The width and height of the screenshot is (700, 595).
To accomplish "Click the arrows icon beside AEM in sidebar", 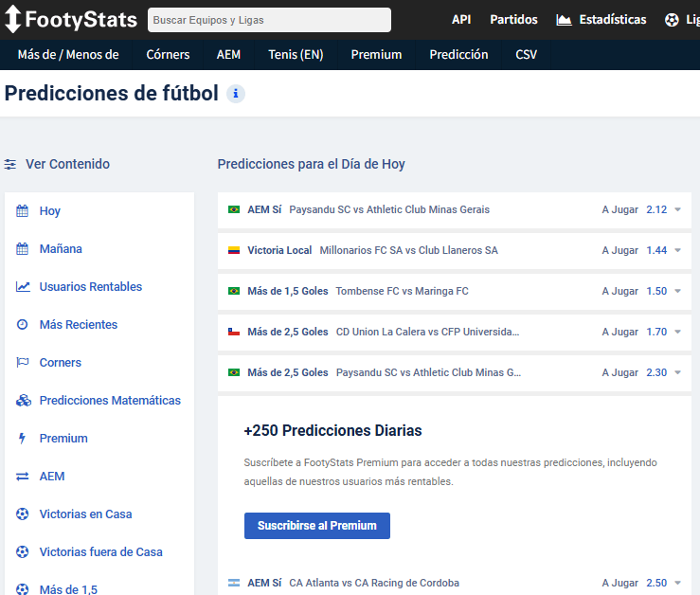I will tap(23, 477).
